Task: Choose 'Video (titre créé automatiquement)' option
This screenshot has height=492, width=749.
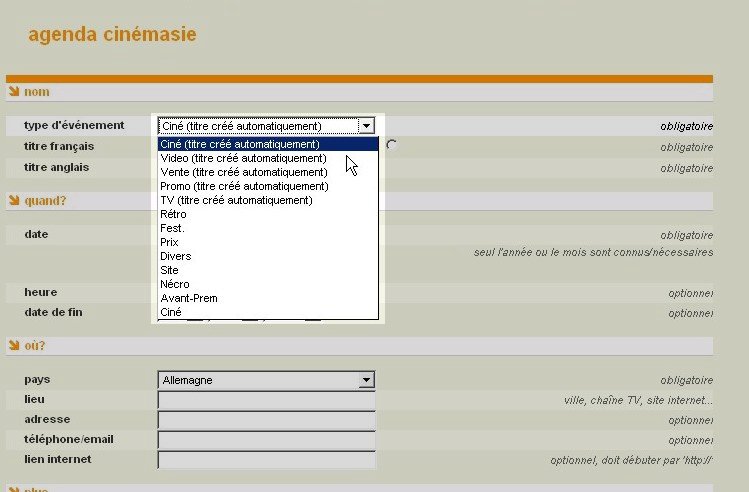Action: tap(243, 158)
